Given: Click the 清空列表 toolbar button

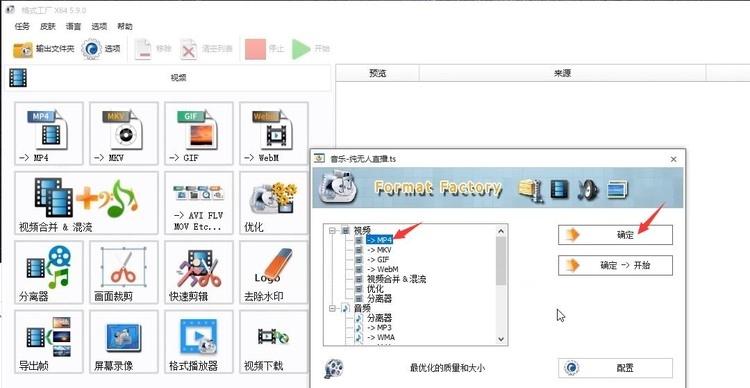Looking at the screenshot, I should coord(207,49).
